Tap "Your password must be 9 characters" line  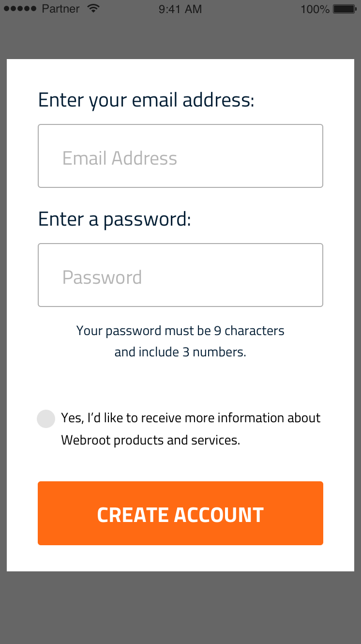point(180,331)
